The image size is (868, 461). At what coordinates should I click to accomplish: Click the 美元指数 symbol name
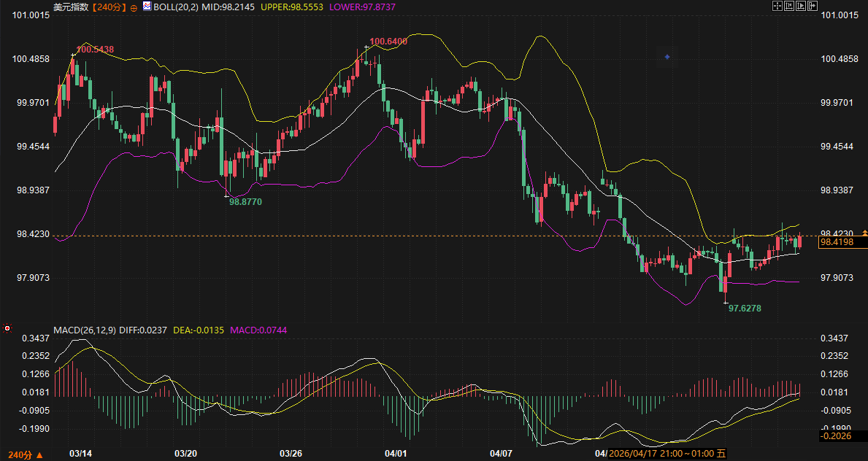coord(71,7)
